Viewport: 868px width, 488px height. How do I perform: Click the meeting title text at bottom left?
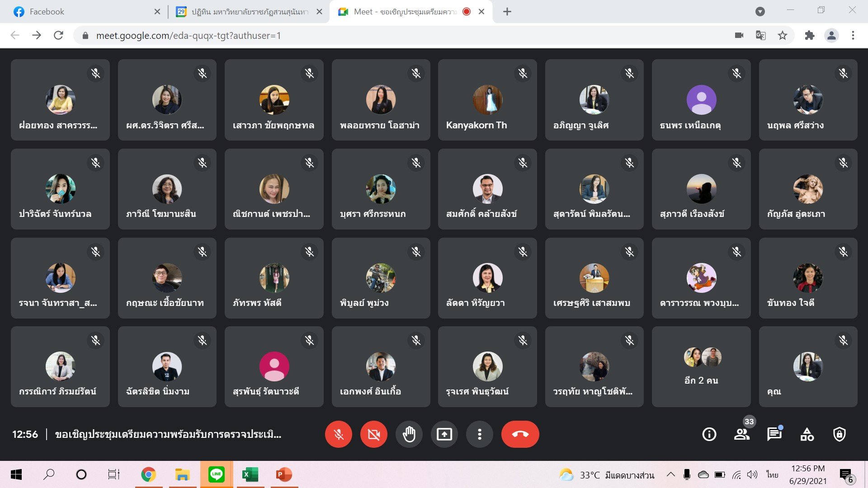pyautogui.click(x=168, y=435)
